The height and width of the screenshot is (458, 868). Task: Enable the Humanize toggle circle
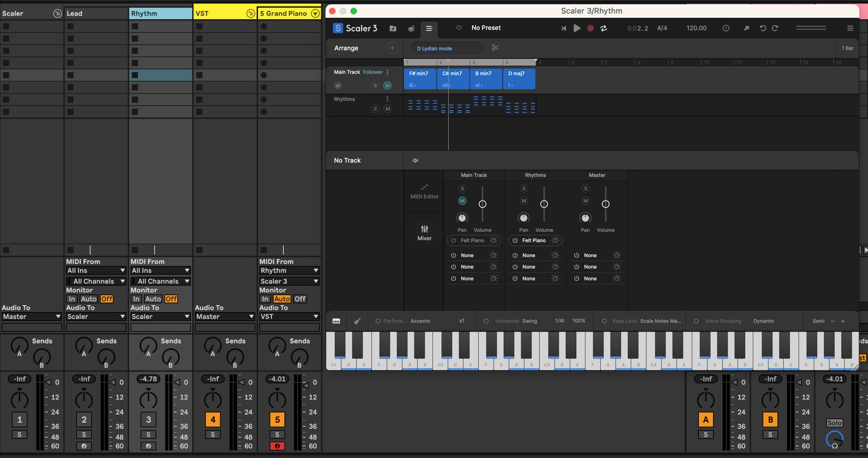486,321
